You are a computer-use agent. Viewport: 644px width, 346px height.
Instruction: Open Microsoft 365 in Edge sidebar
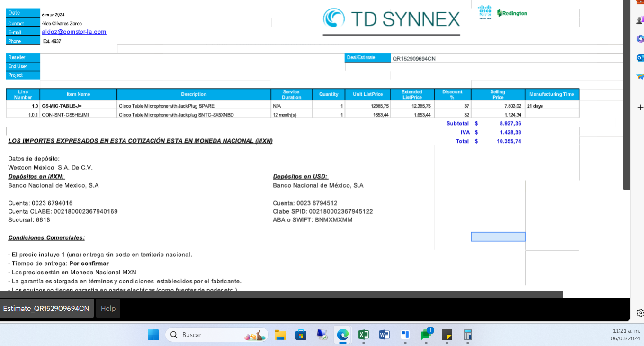pyautogui.click(x=640, y=39)
